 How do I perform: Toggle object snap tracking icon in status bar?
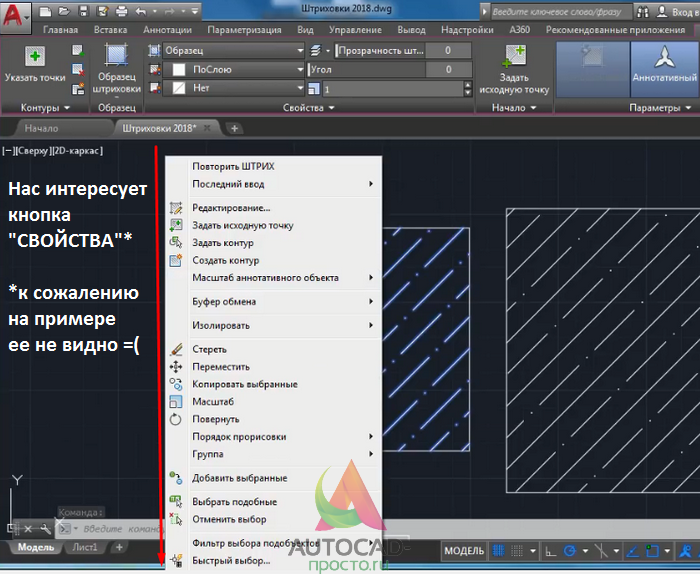point(633,551)
